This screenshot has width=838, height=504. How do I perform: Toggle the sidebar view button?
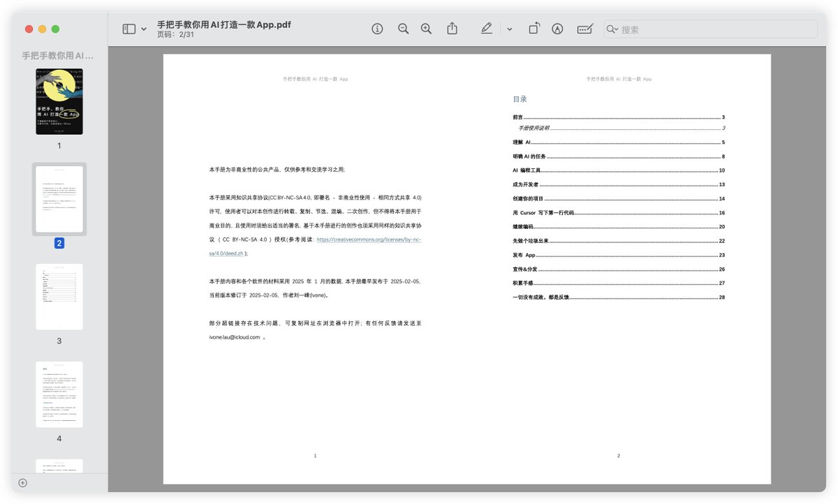129,29
